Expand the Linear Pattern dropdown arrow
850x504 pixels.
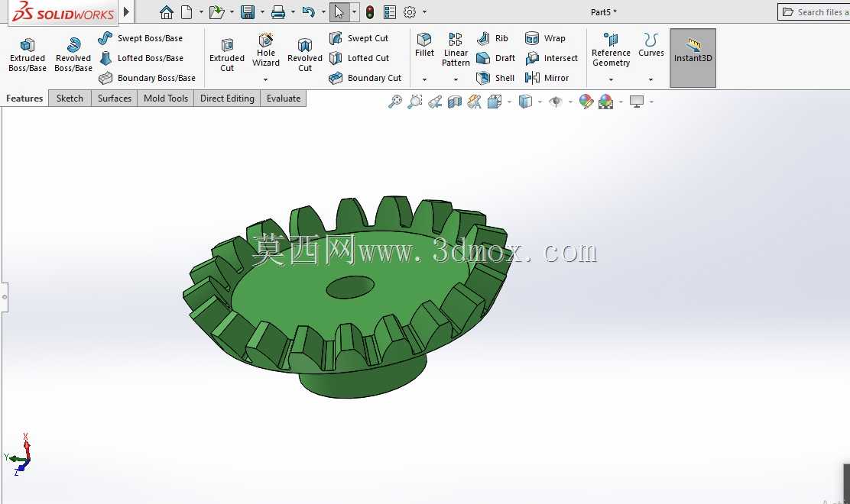click(456, 79)
